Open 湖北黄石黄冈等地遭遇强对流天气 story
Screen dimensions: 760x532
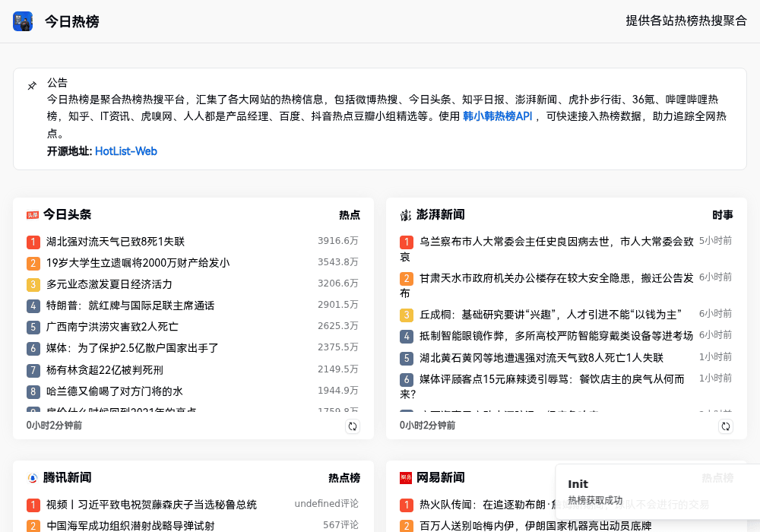pos(541,357)
